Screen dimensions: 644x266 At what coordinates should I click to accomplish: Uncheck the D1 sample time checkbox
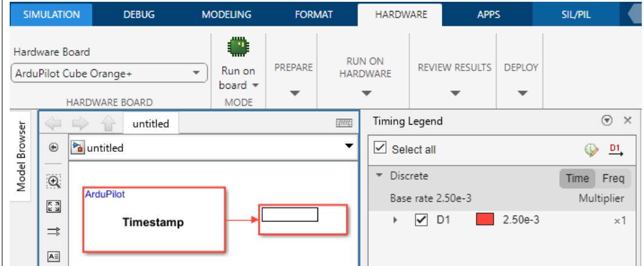(x=421, y=220)
